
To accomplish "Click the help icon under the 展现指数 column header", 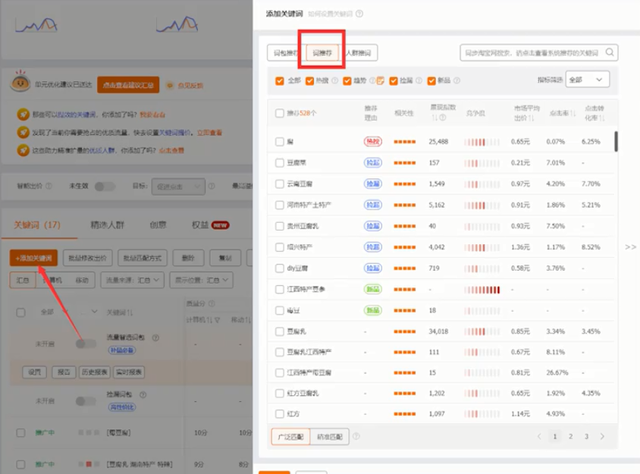I will point(442,118).
